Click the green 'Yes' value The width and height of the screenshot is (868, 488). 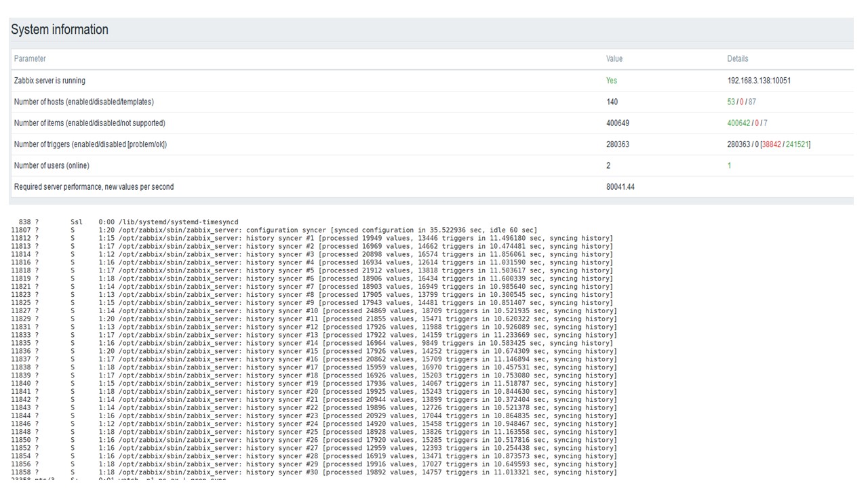click(612, 81)
